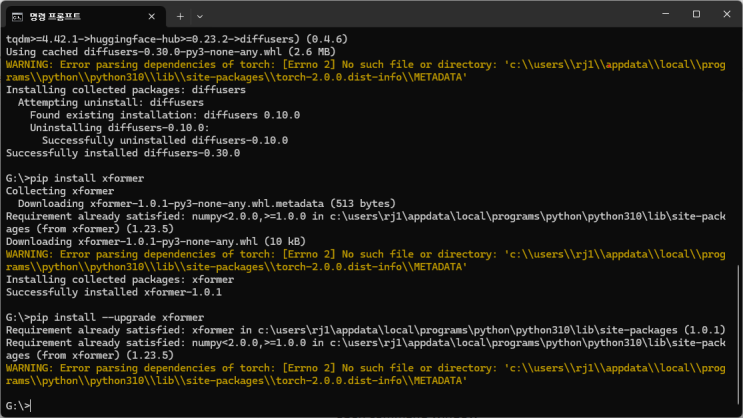Click the Command Prompt icon on the tab
This screenshot has width=743, height=418.
pos(18,17)
